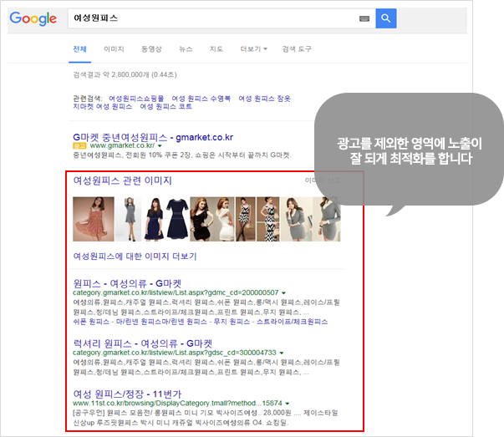Expand arrow after 11st.co.kr result URL
The image size is (504, 437).
pyautogui.click(x=288, y=404)
